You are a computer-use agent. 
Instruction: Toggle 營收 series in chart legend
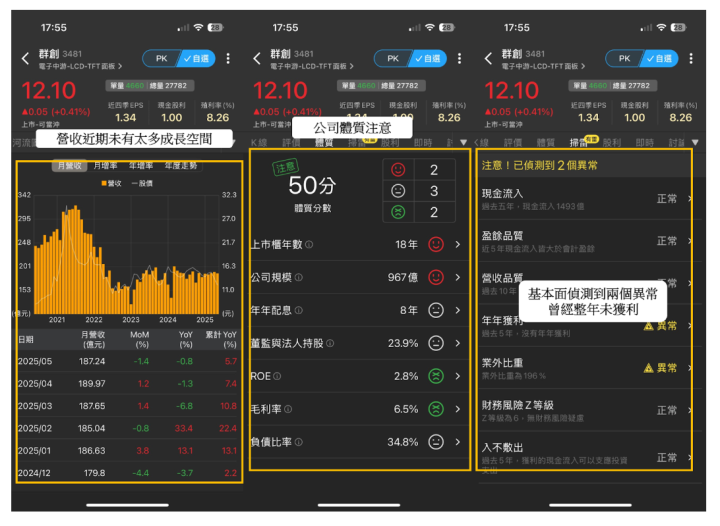click(112, 184)
